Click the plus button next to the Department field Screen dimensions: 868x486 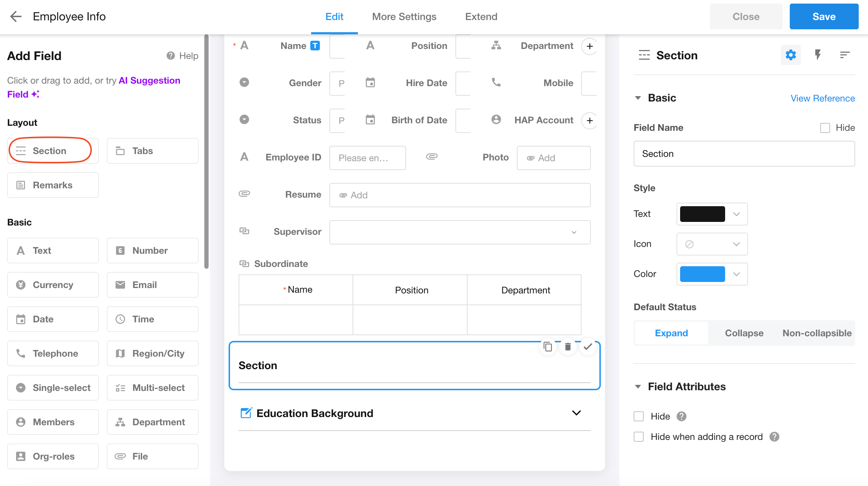[589, 46]
